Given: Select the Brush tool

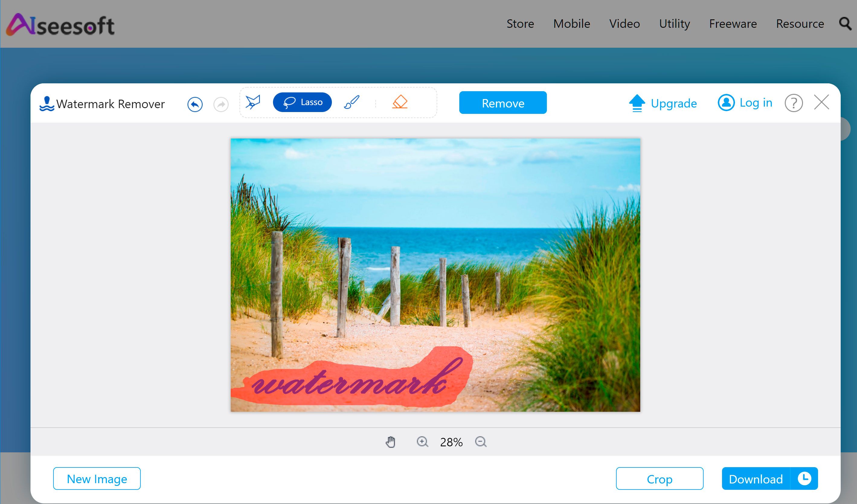Looking at the screenshot, I should 351,102.
